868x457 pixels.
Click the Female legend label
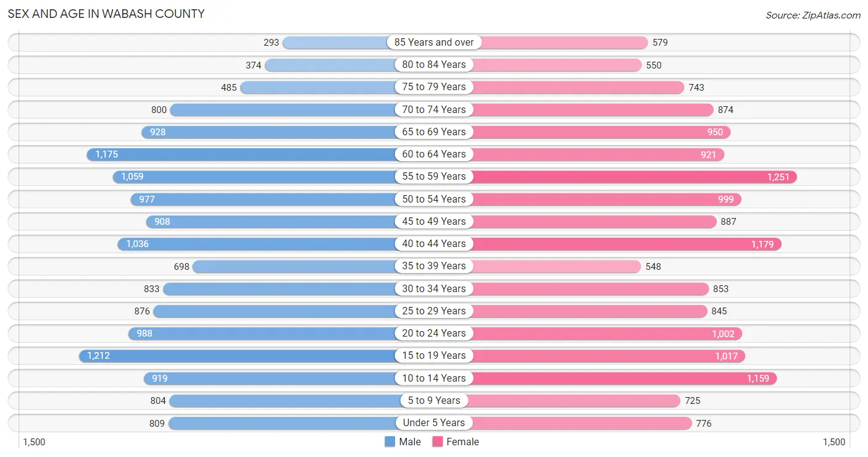[x=463, y=442]
